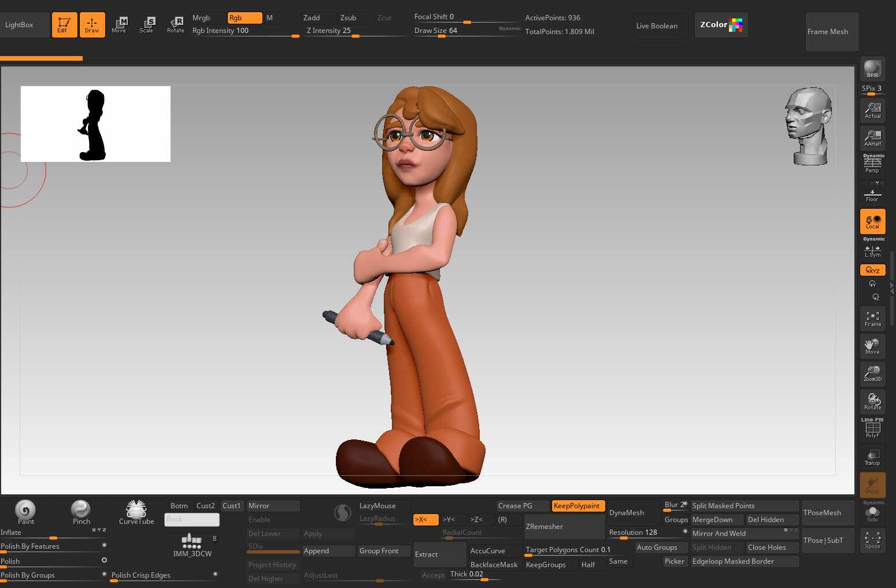This screenshot has height=588, width=896.
Task: Adjust the Rgb Intensity slider
Action: pyautogui.click(x=245, y=31)
